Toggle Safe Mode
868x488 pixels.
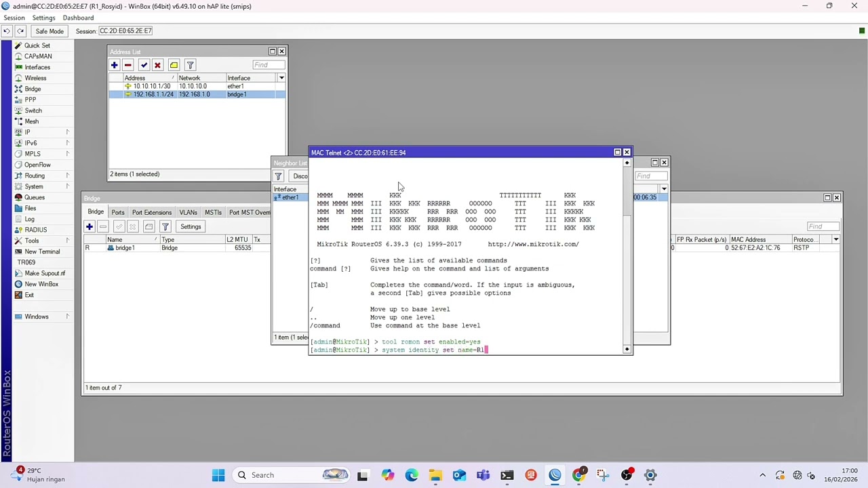50,31
